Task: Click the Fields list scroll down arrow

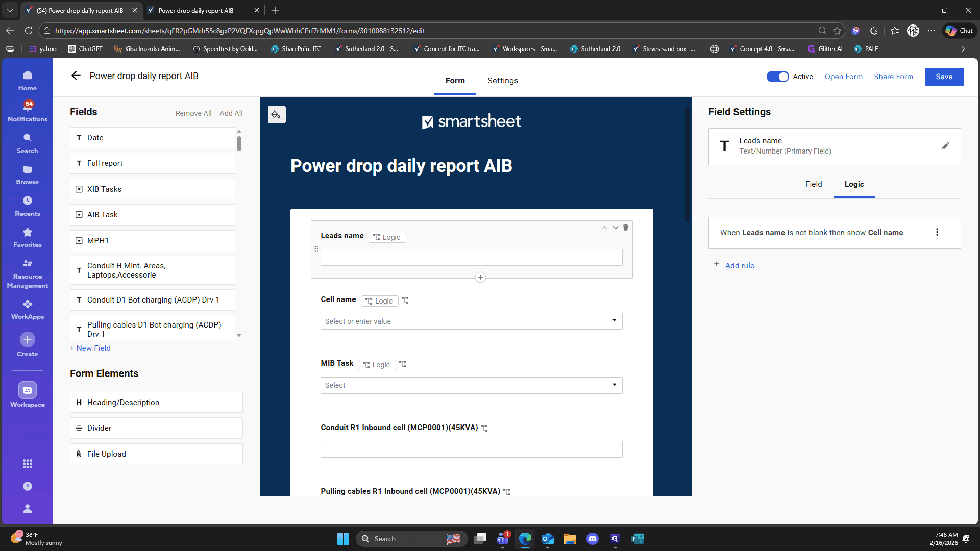Action: [x=239, y=335]
